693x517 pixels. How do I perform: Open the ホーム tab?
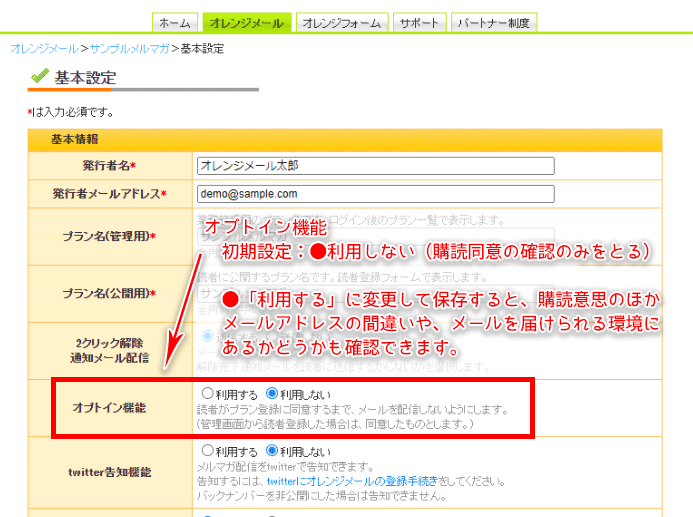coord(175,23)
